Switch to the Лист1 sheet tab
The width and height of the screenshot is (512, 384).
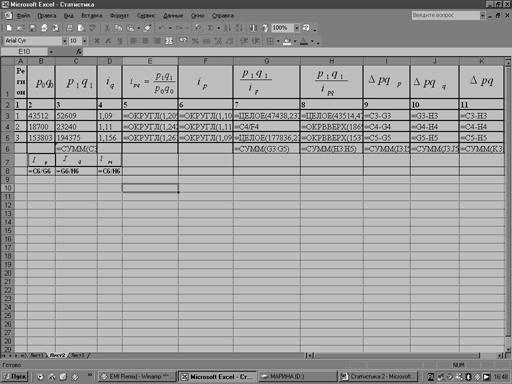point(37,355)
